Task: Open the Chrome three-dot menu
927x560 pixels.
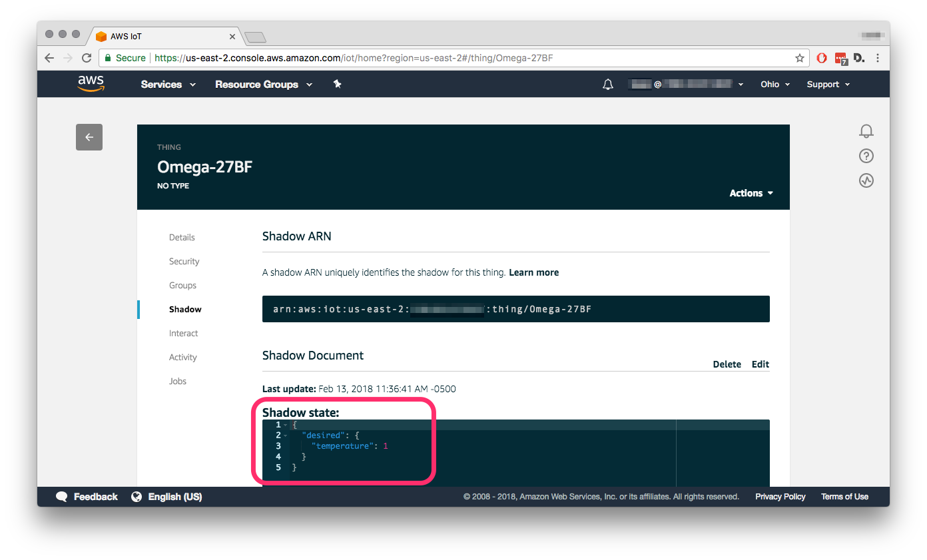Action: (878, 58)
